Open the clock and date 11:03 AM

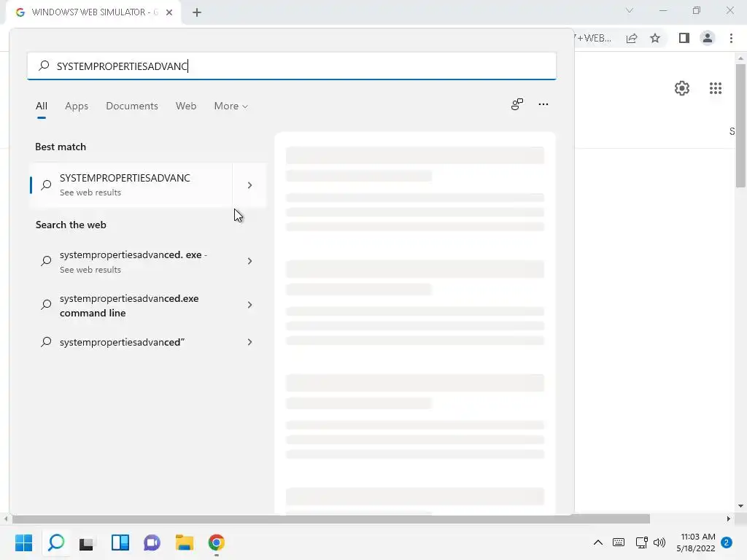(x=695, y=542)
